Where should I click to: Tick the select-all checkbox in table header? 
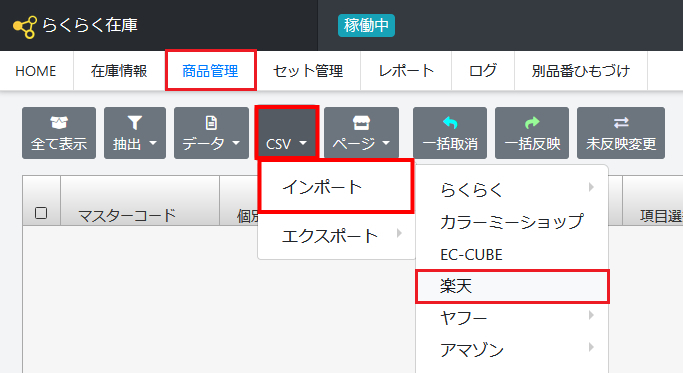pyautogui.click(x=41, y=213)
